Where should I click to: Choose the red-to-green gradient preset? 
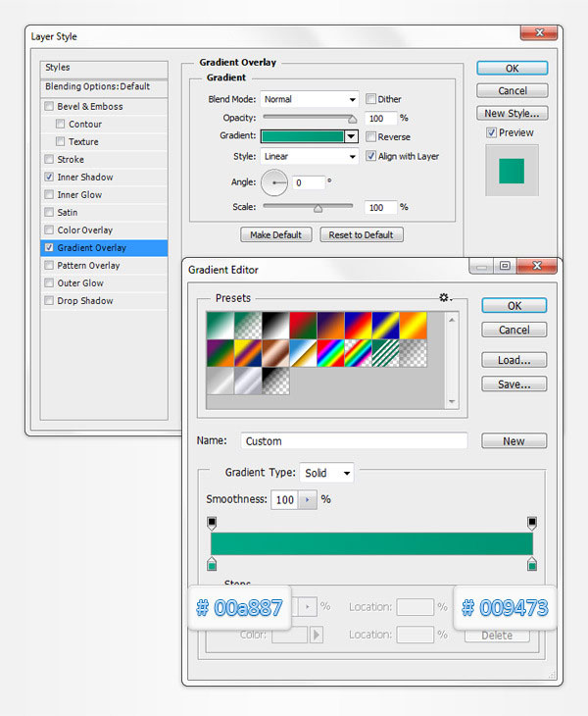click(x=303, y=325)
